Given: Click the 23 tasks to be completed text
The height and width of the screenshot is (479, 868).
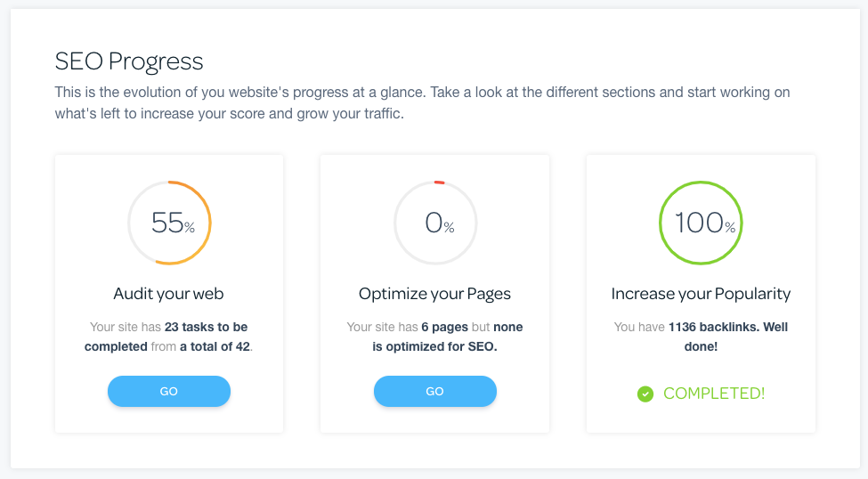Looking at the screenshot, I should 166,337.
